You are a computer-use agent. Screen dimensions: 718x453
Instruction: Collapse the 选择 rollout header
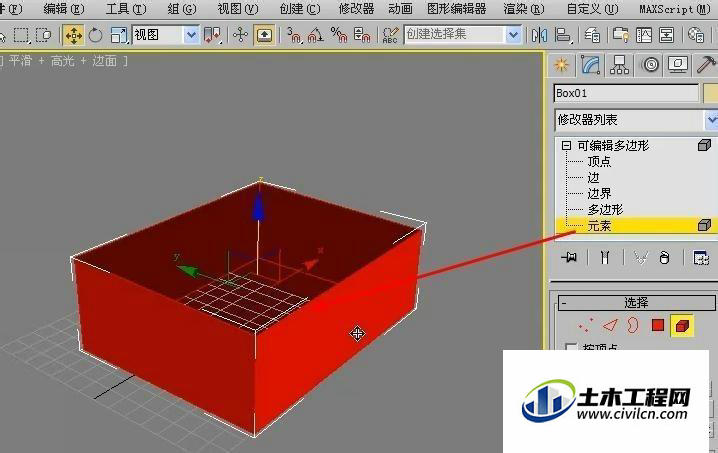[636, 303]
